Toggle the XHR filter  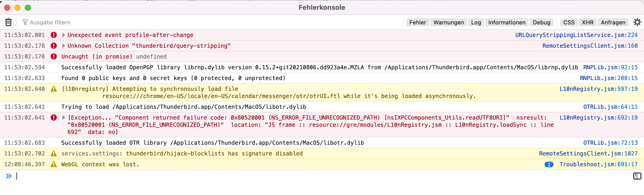click(587, 22)
